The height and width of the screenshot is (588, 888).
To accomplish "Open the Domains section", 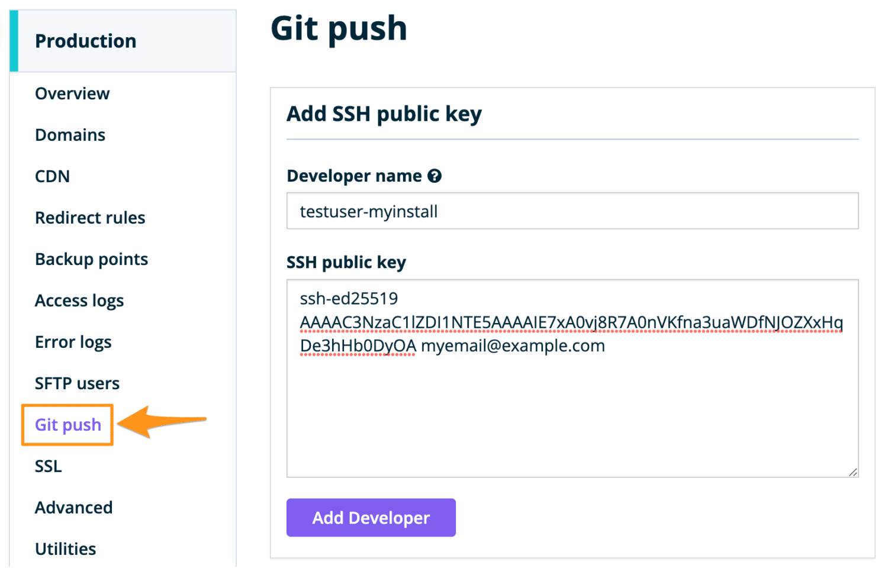I will tap(70, 135).
